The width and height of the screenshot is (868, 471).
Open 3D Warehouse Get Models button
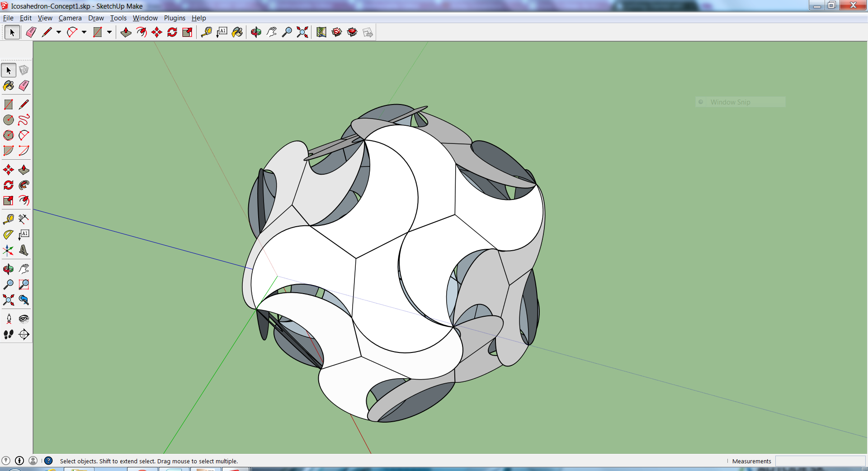tap(337, 32)
